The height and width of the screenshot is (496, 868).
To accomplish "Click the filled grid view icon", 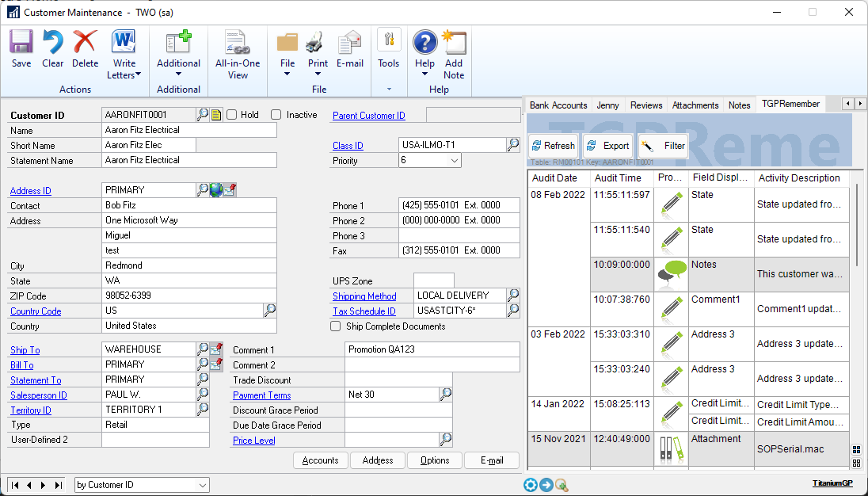I will (856, 450).
